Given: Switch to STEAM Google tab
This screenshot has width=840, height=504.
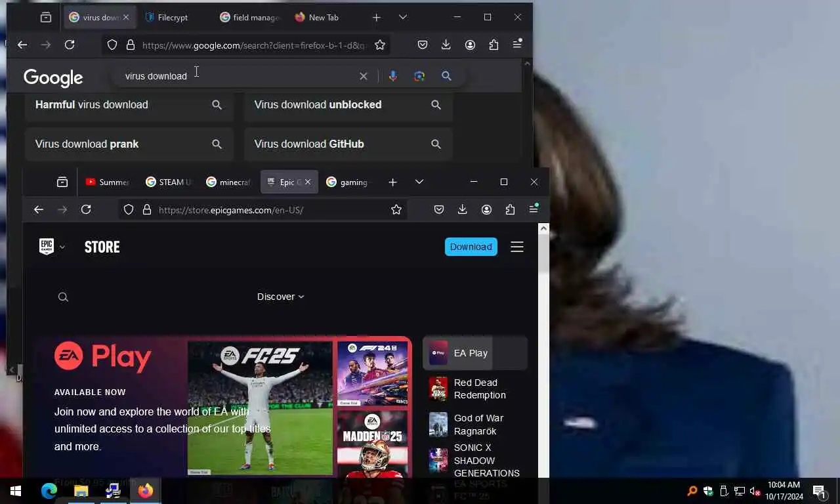Looking at the screenshot, I should pyautogui.click(x=169, y=182).
